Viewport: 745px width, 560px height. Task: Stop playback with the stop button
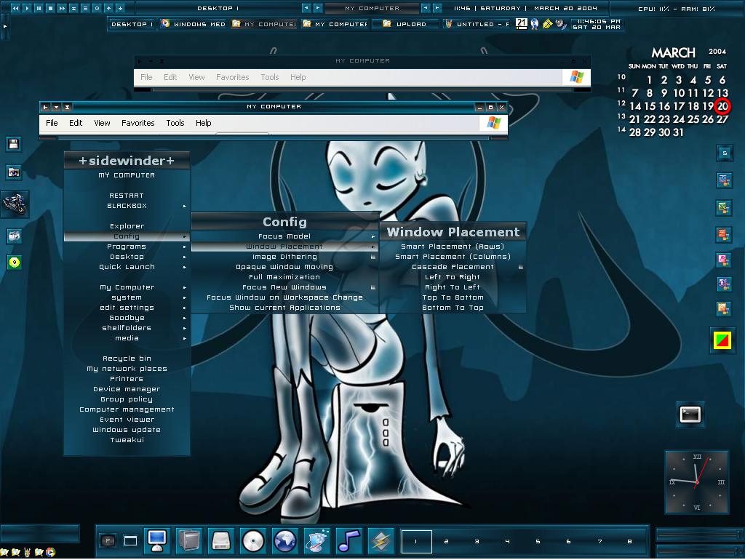[50, 8]
